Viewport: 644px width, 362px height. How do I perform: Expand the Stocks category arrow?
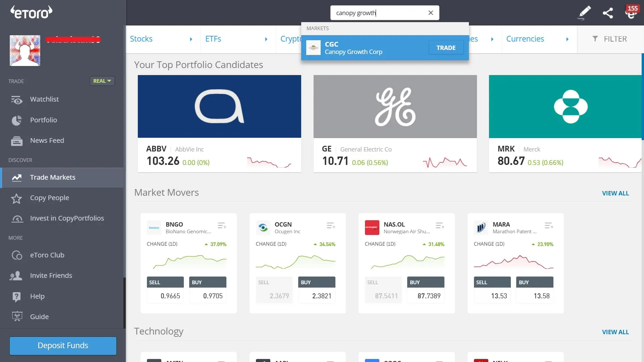tap(191, 39)
